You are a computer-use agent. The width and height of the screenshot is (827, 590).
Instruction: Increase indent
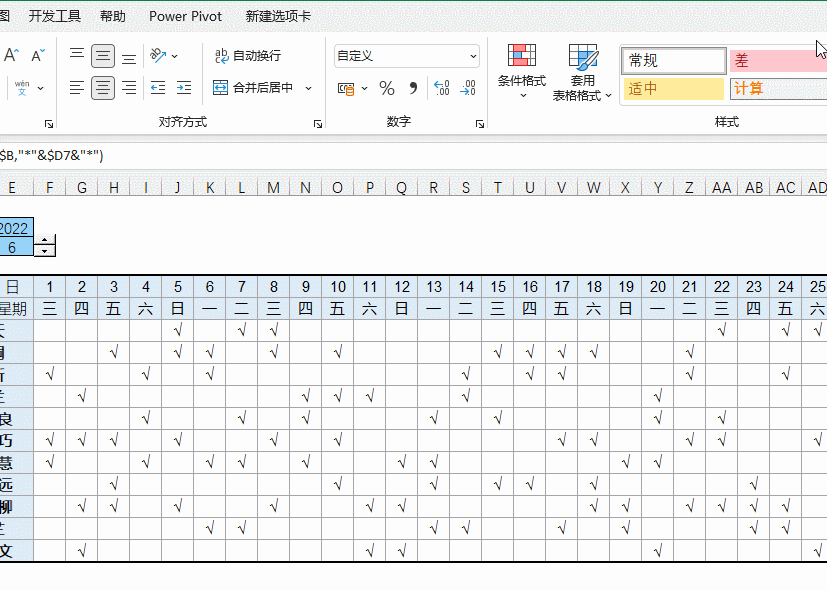click(x=184, y=88)
